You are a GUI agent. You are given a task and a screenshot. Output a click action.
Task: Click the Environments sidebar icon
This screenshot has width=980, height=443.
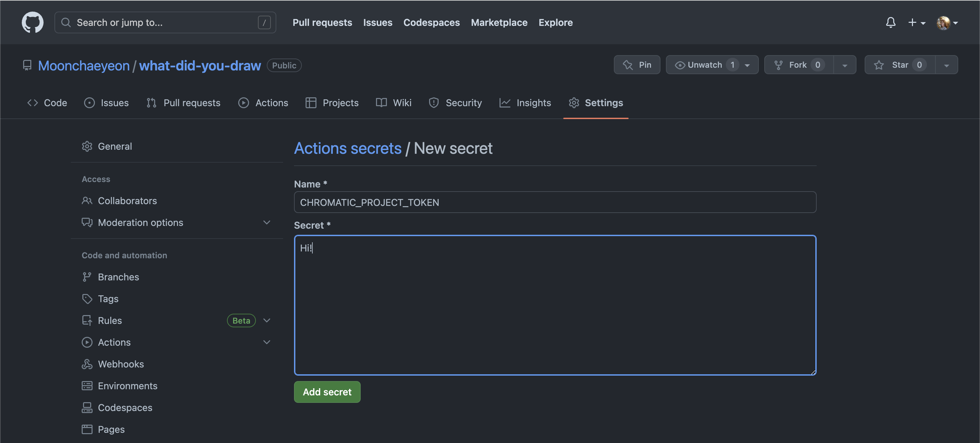coord(87,385)
